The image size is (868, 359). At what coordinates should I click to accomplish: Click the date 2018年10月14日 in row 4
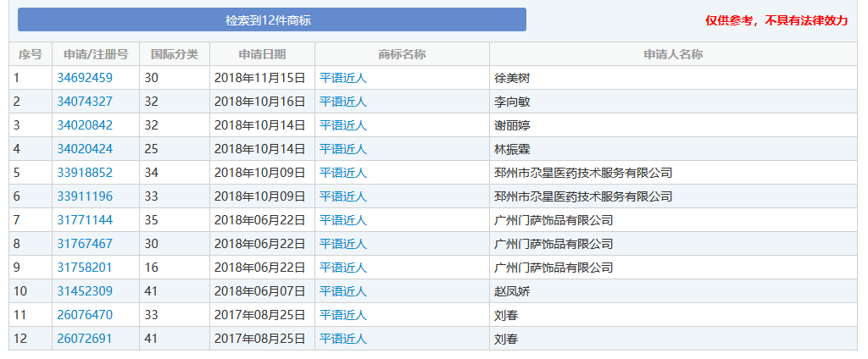[x=260, y=149]
